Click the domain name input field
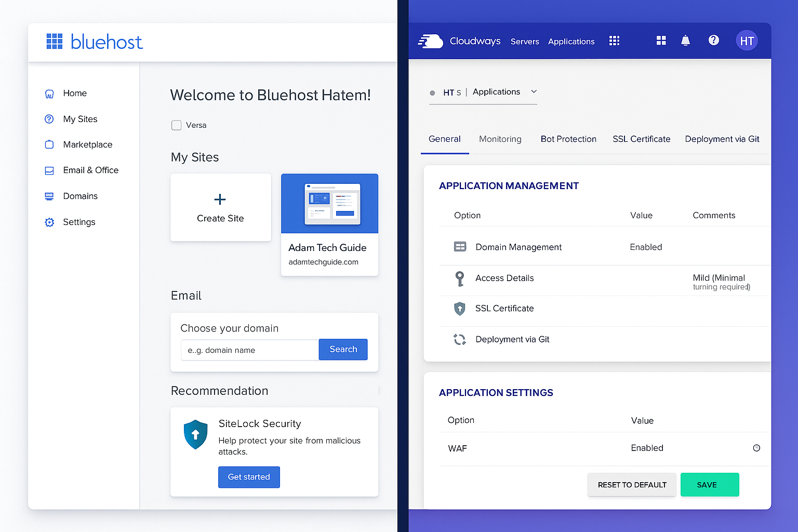Image resolution: width=798 pixels, height=532 pixels. pyautogui.click(x=250, y=350)
